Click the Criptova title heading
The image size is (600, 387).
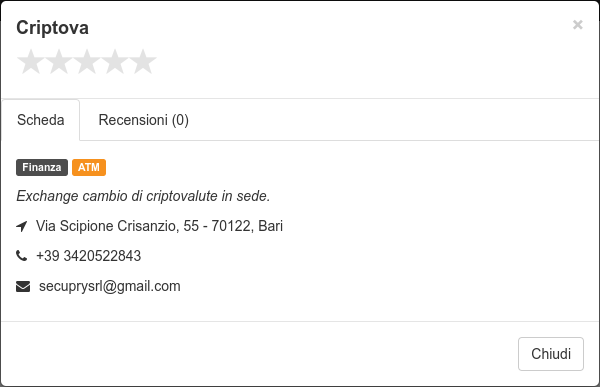[x=52, y=28]
